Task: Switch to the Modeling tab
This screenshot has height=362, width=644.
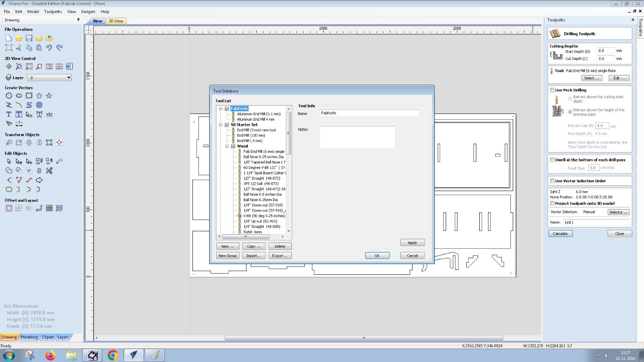Action: [x=29, y=337]
